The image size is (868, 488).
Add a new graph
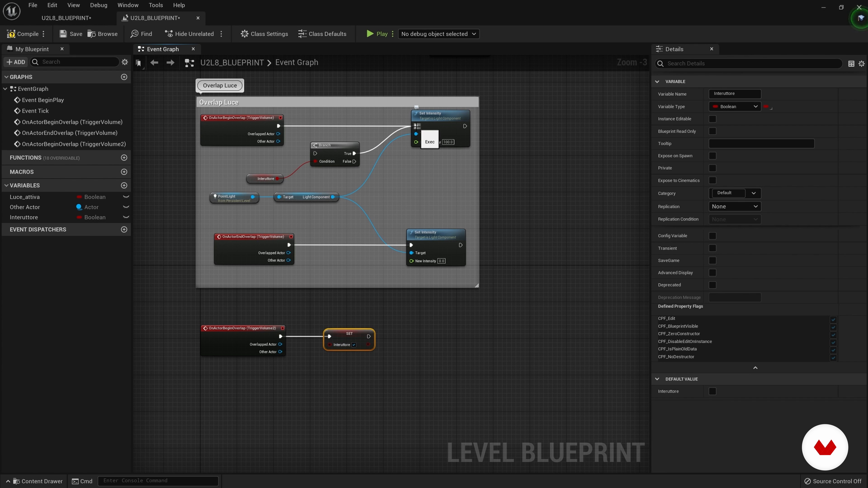(124, 77)
